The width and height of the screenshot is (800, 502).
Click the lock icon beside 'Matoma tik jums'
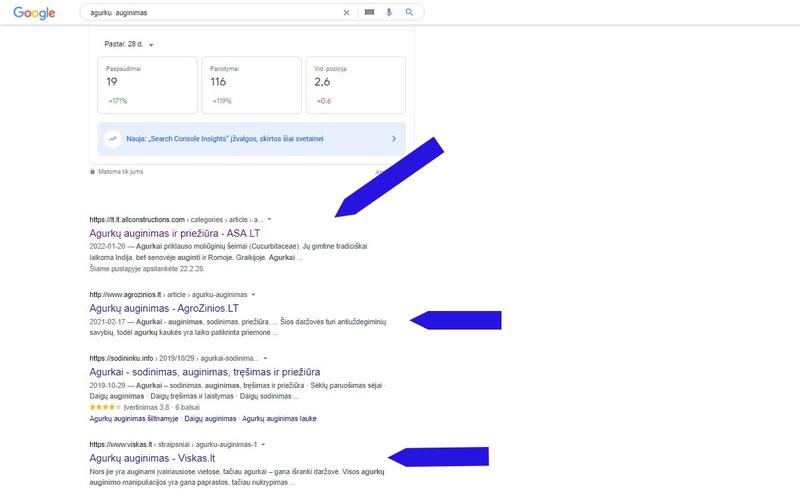tap(92, 171)
